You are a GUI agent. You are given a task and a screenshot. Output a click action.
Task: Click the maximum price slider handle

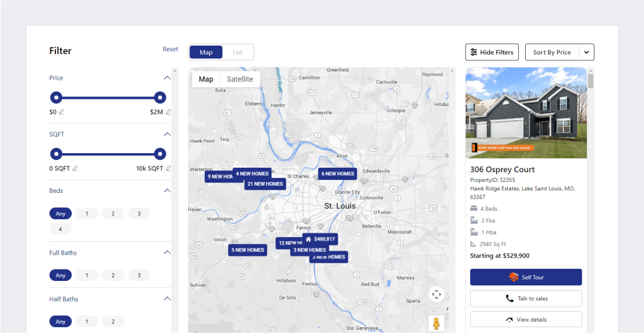click(160, 98)
